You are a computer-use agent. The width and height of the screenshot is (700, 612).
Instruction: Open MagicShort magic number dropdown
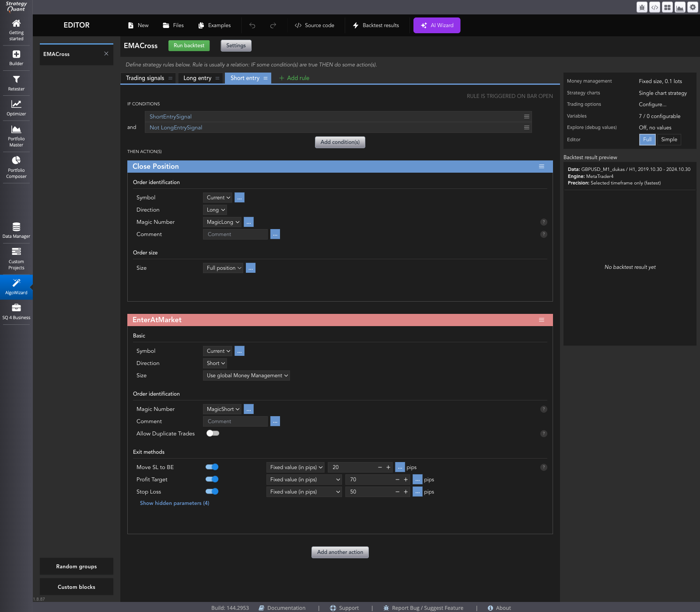click(x=222, y=409)
